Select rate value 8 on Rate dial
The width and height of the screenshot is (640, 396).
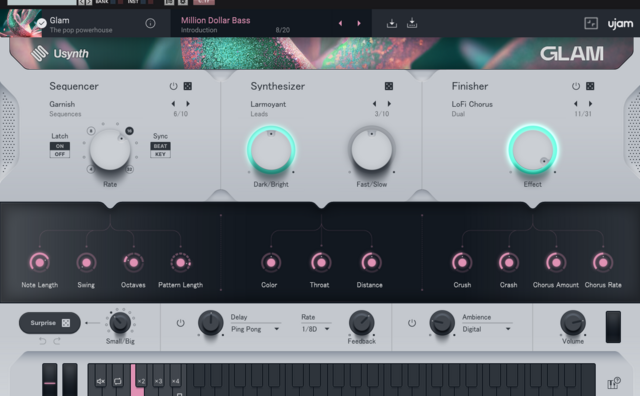click(91, 131)
